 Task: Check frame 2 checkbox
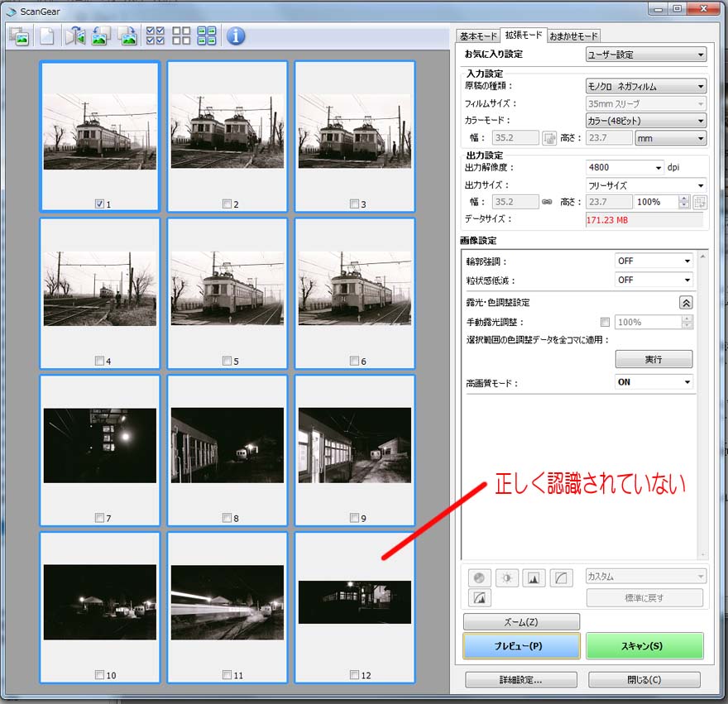pyautogui.click(x=227, y=204)
